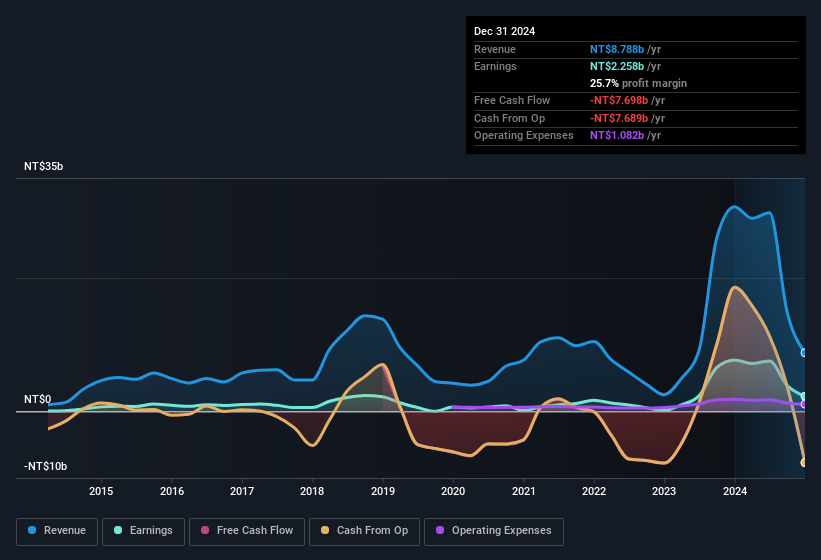Screen dimensions: 821x560
Task: Click the Revenue end-point marker on the chart
Action: (804, 353)
